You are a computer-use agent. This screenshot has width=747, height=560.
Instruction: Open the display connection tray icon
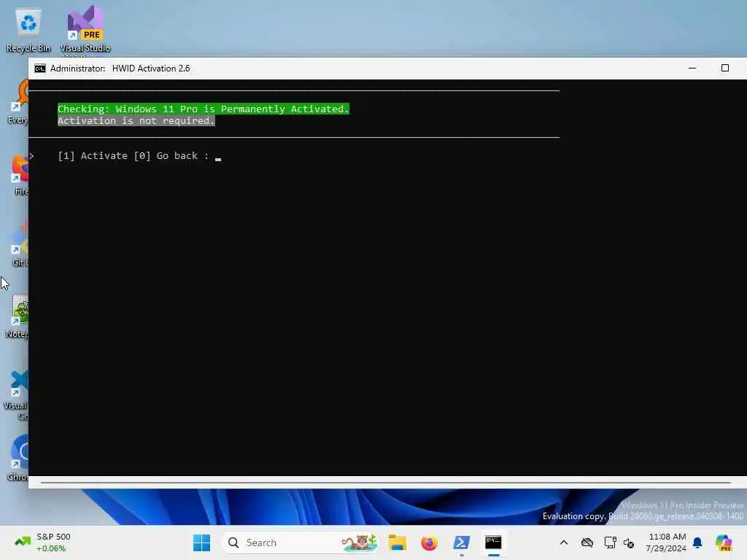tap(610, 542)
